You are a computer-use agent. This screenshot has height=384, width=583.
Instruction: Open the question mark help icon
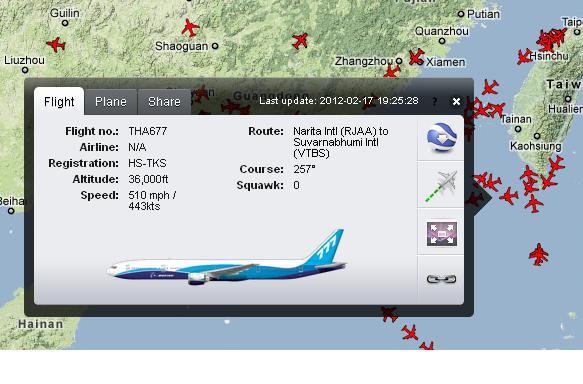tap(435, 101)
